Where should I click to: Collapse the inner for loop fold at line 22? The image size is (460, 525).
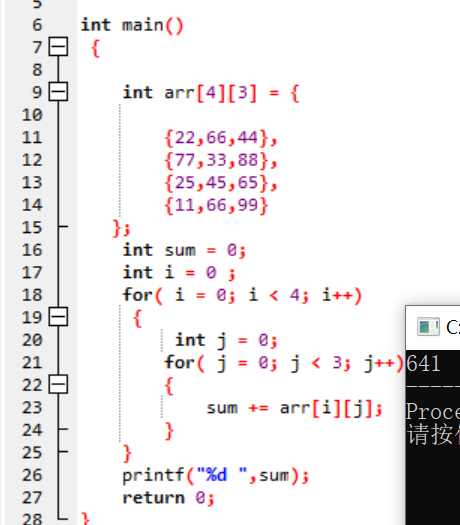click(x=58, y=384)
